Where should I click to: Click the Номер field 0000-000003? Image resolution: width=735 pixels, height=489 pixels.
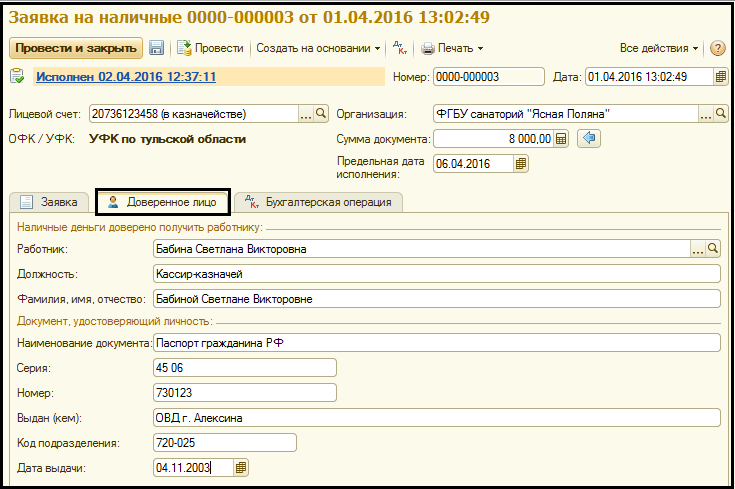point(489,77)
